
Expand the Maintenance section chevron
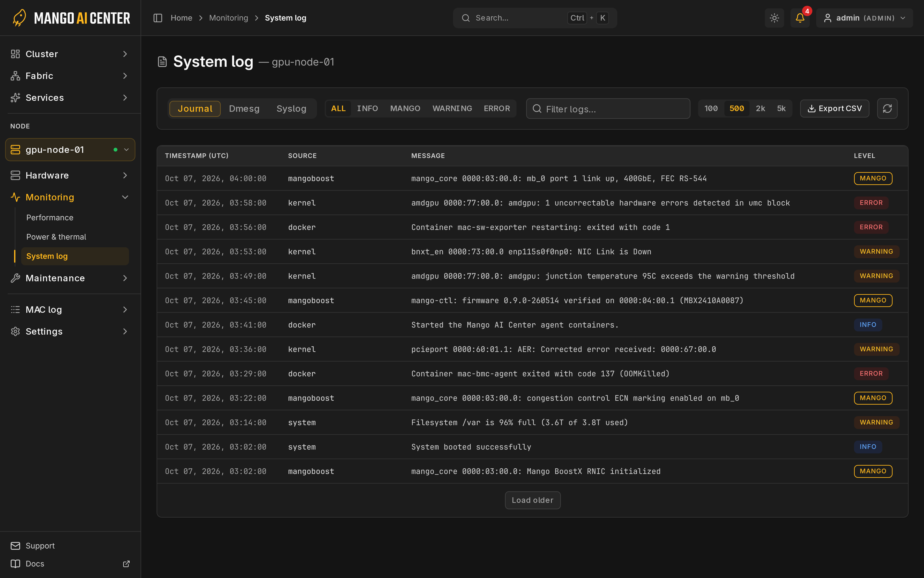pos(125,278)
